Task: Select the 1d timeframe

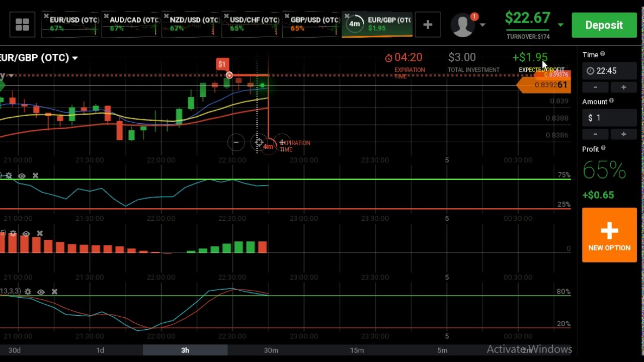Action: coord(100,350)
